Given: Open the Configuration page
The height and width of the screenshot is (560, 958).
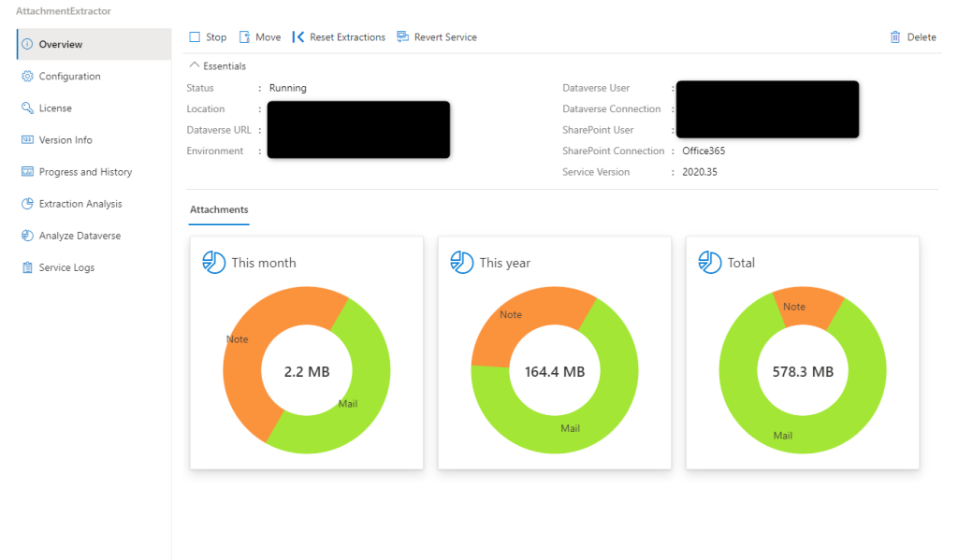Looking at the screenshot, I should tap(94, 77).
